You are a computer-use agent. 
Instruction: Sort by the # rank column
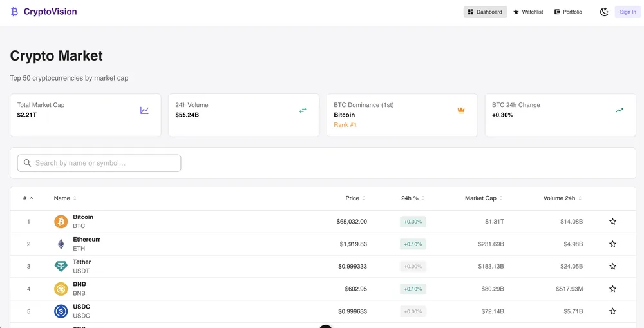coord(28,198)
